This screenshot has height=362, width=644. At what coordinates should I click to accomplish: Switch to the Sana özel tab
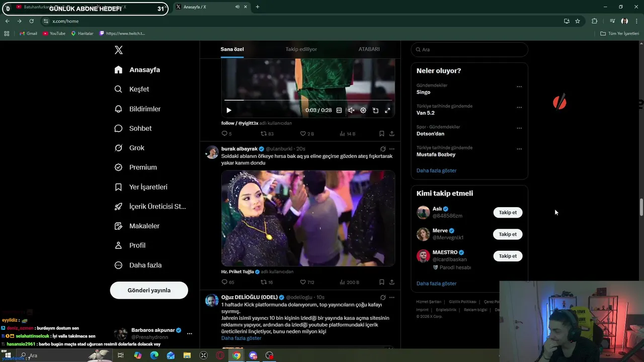pos(232,49)
